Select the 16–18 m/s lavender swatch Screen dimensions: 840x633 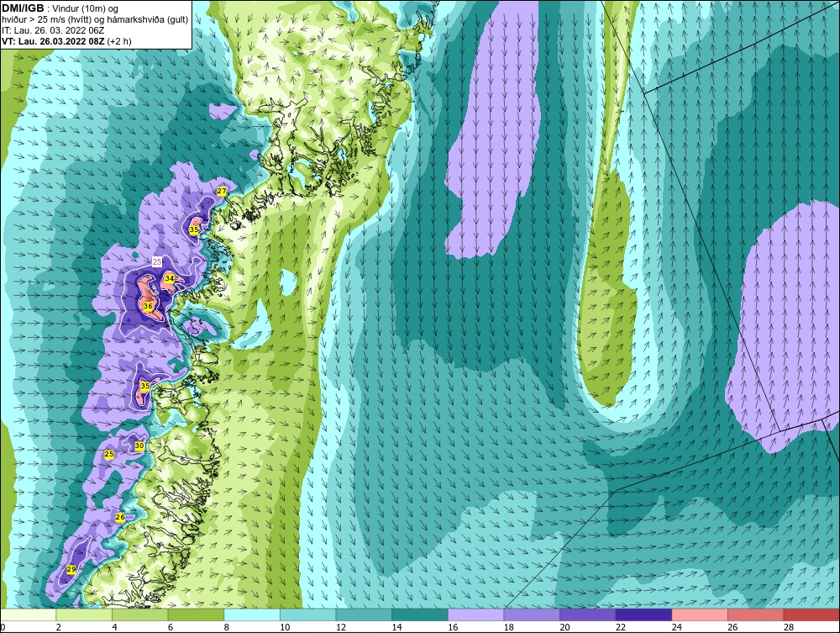[x=475, y=615]
